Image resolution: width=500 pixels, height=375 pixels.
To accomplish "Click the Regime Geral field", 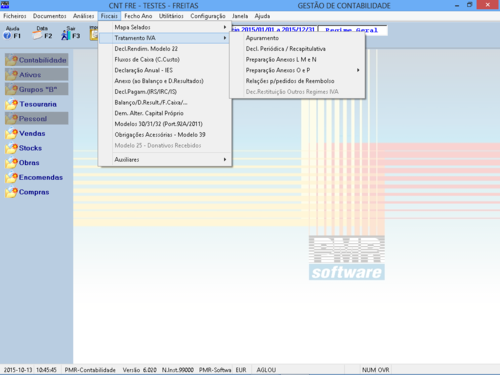I will tap(353, 30).
